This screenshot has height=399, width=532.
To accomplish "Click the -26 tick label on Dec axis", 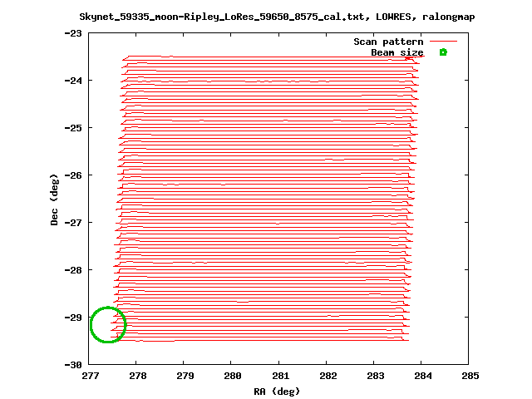I will (73, 175).
